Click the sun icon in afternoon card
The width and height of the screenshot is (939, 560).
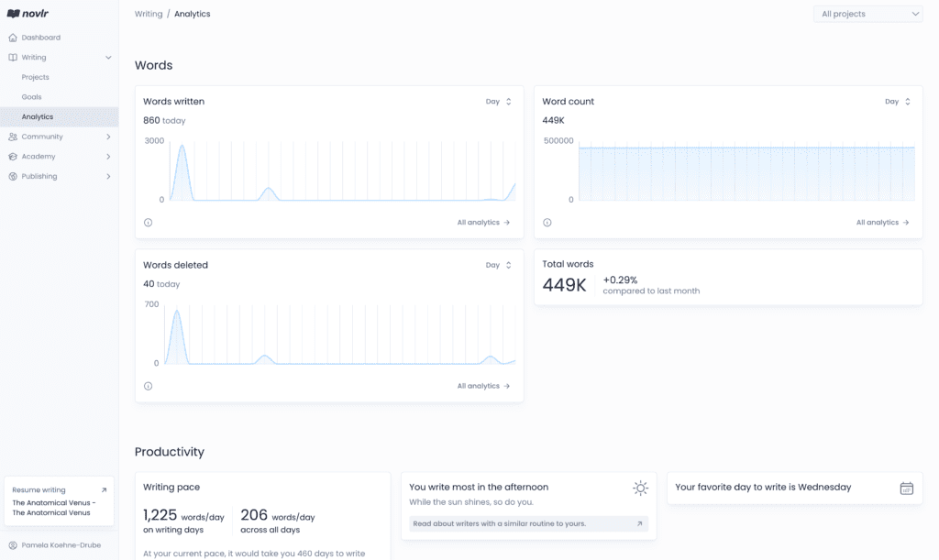point(640,489)
